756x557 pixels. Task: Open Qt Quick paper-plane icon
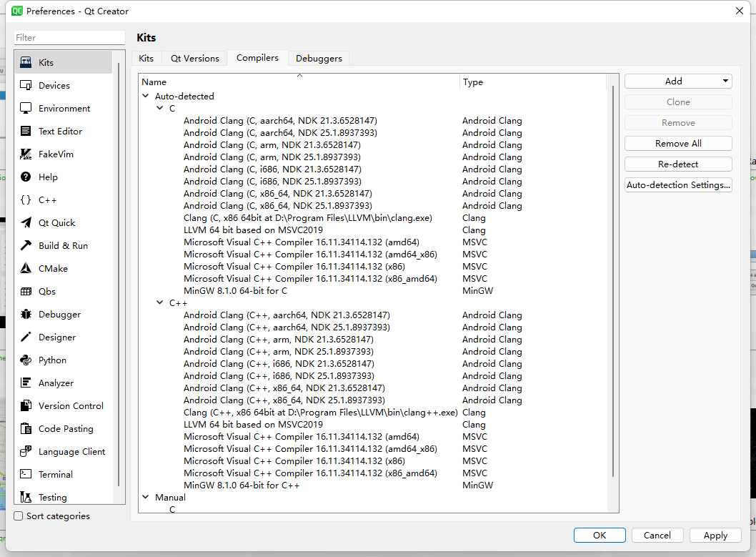coord(26,223)
